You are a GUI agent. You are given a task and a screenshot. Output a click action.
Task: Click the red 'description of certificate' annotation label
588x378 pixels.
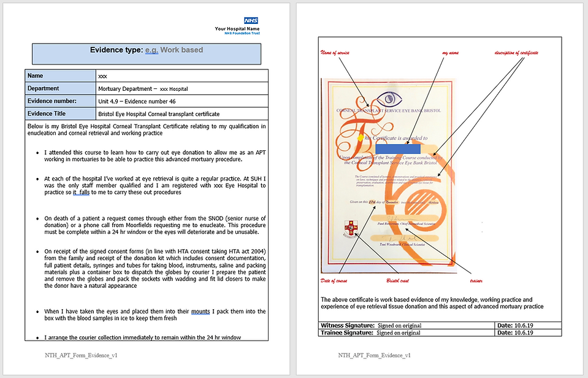(516, 53)
